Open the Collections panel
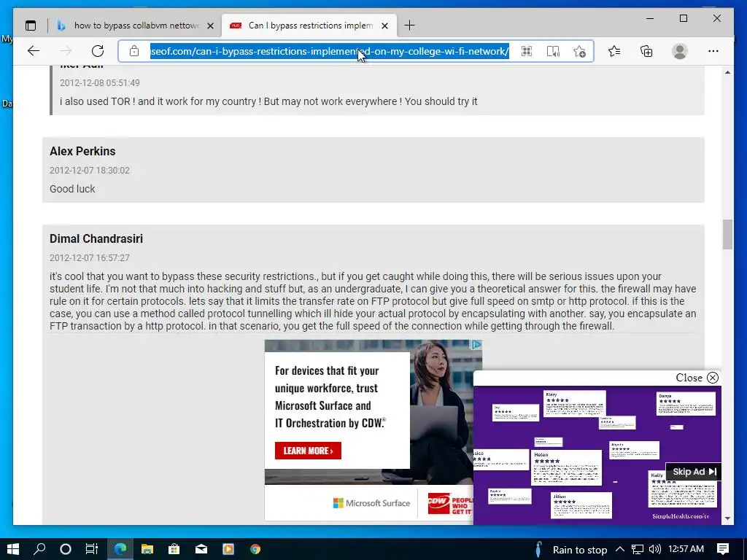747x560 pixels. click(646, 51)
